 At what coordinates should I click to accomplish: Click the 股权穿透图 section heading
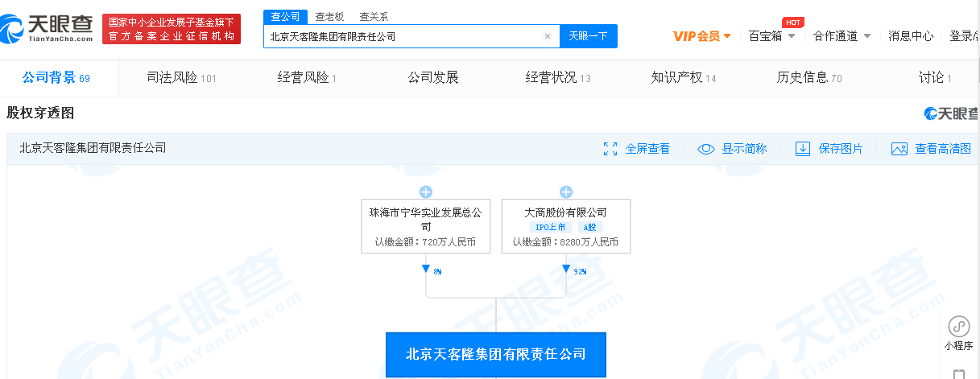40,113
